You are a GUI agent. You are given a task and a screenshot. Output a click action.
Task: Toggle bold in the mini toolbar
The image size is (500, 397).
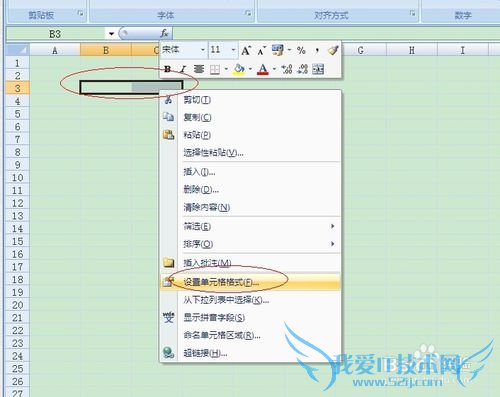[168, 69]
